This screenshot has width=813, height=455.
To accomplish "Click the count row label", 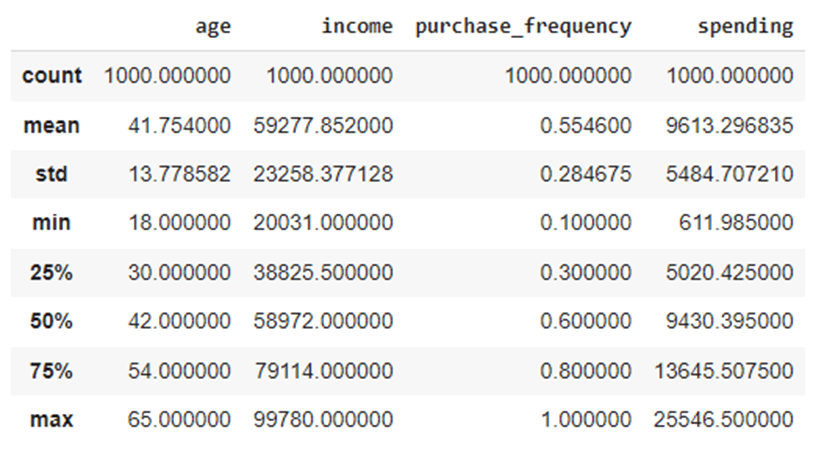I will (50, 76).
